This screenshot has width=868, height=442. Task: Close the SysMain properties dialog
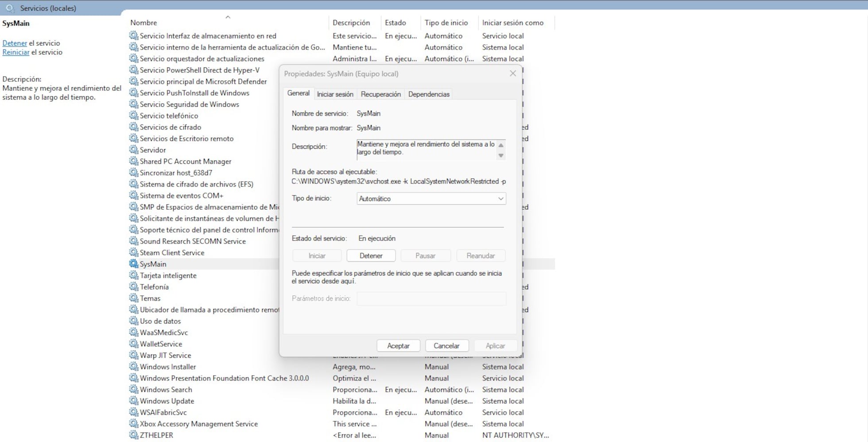(x=512, y=74)
